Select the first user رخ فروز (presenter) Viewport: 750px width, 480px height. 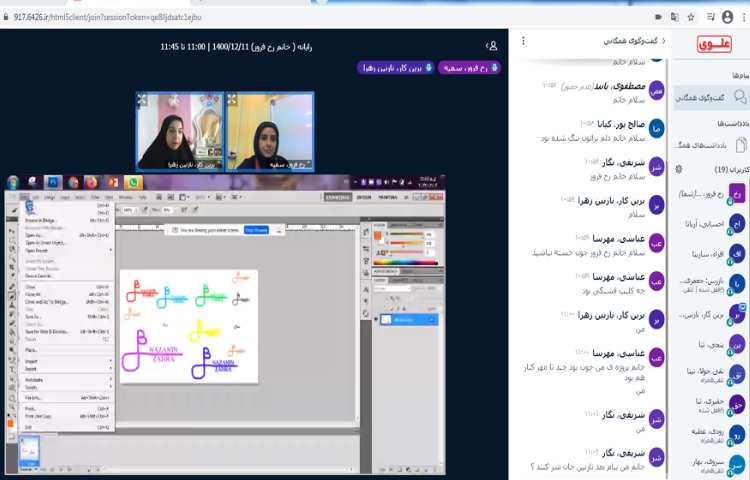click(x=712, y=194)
